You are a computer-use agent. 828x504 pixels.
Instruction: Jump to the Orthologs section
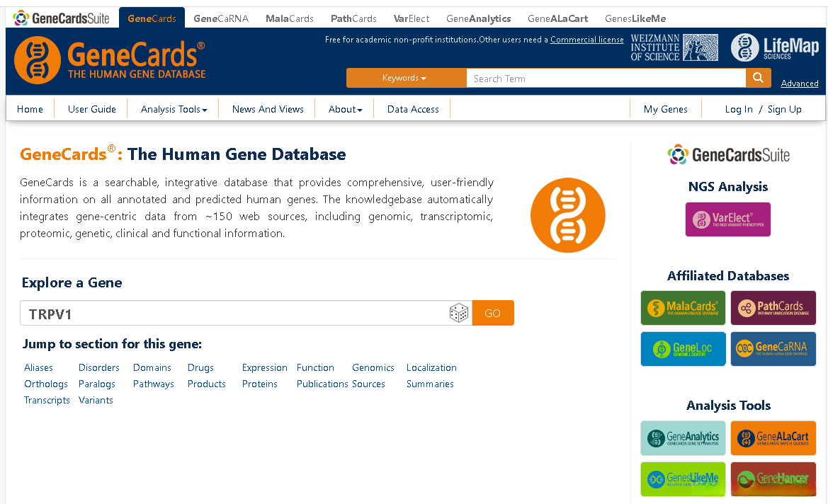click(x=46, y=384)
